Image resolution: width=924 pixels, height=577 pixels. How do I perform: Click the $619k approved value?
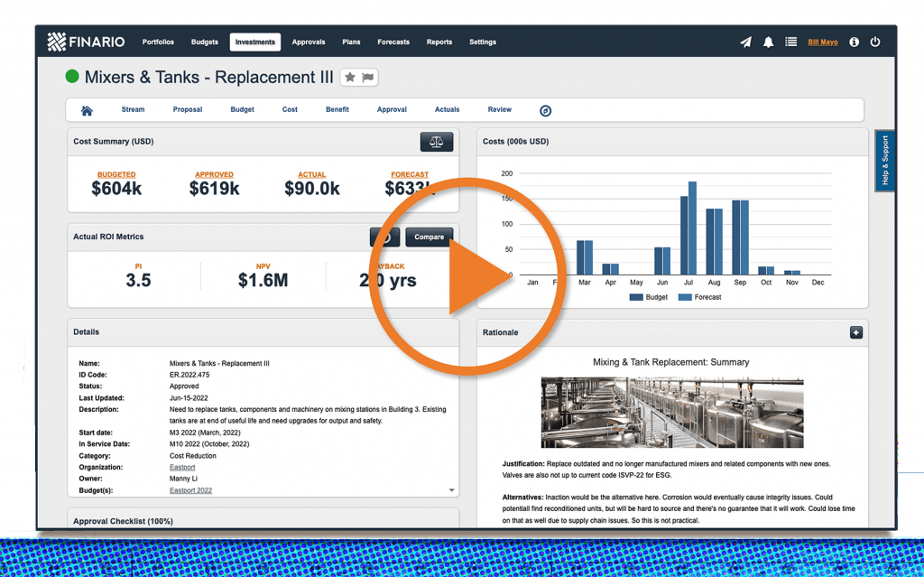(x=214, y=188)
